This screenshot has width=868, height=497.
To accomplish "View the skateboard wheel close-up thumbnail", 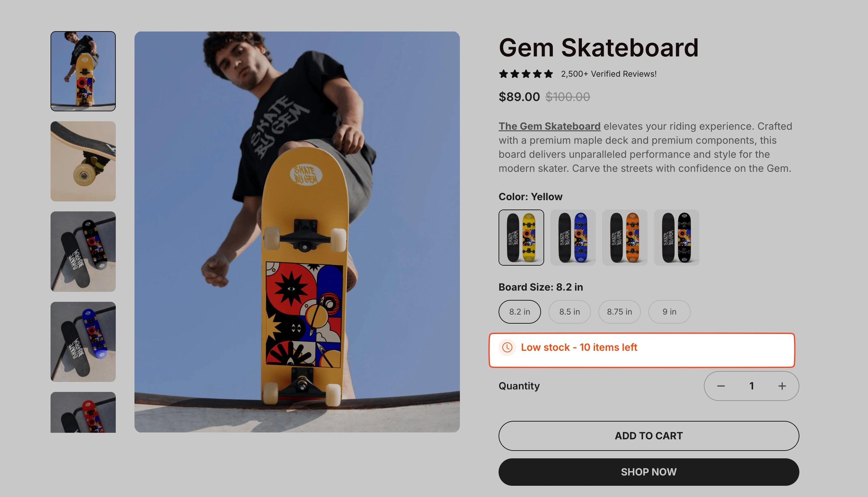I will (x=83, y=162).
